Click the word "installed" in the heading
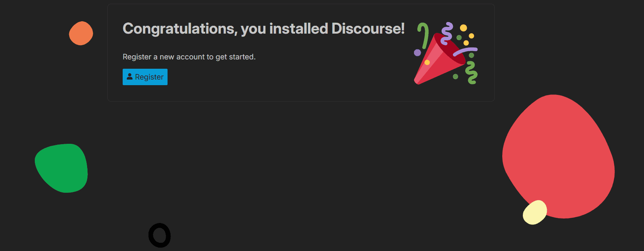 click(298, 29)
